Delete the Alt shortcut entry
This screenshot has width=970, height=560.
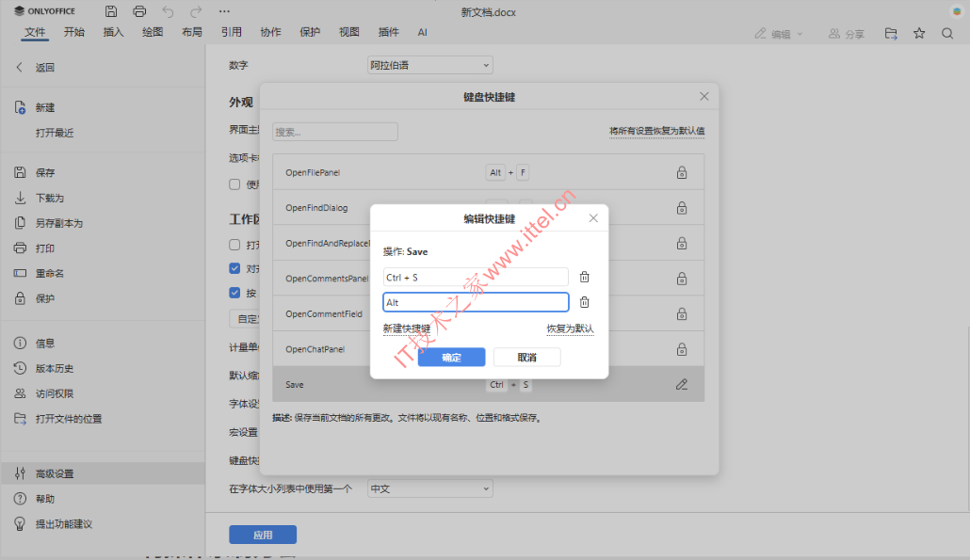click(x=584, y=302)
